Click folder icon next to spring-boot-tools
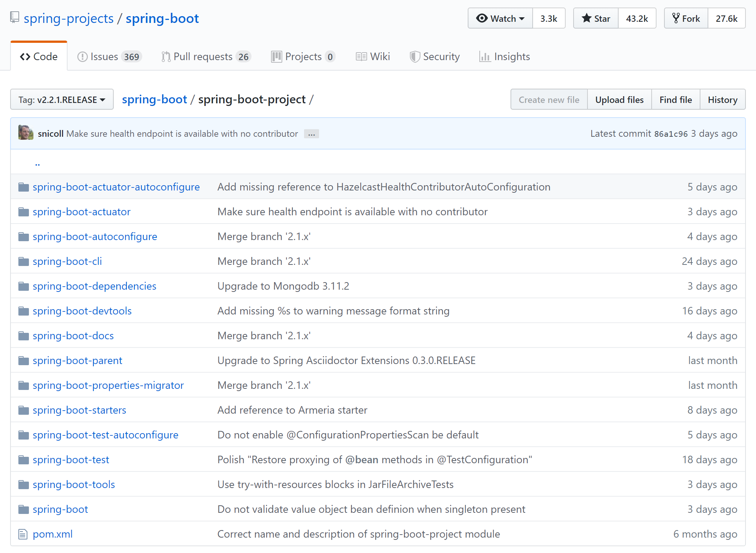756x553 pixels. point(24,485)
